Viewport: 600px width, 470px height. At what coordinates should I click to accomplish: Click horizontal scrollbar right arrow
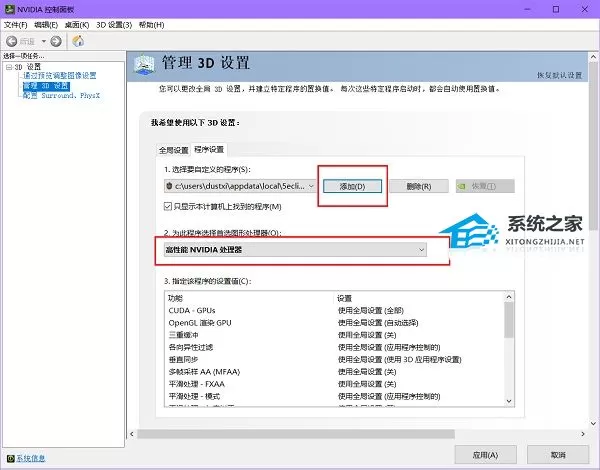tap(583, 434)
